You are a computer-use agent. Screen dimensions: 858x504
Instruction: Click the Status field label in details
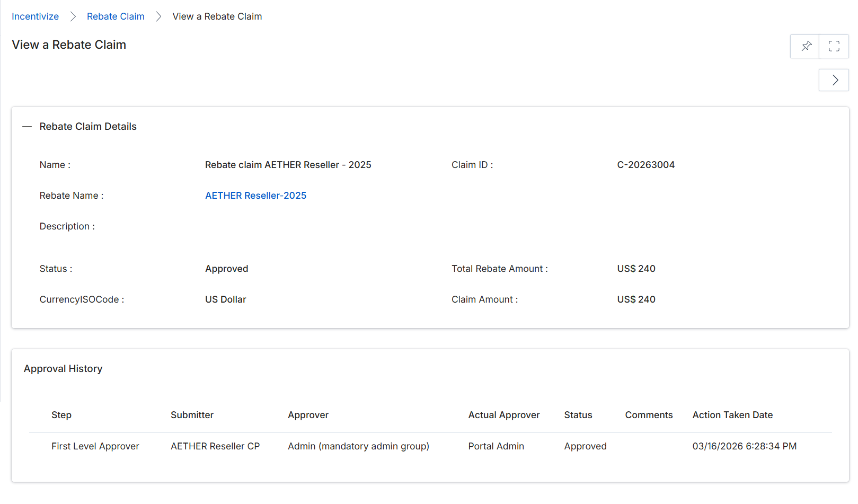point(56,269)
